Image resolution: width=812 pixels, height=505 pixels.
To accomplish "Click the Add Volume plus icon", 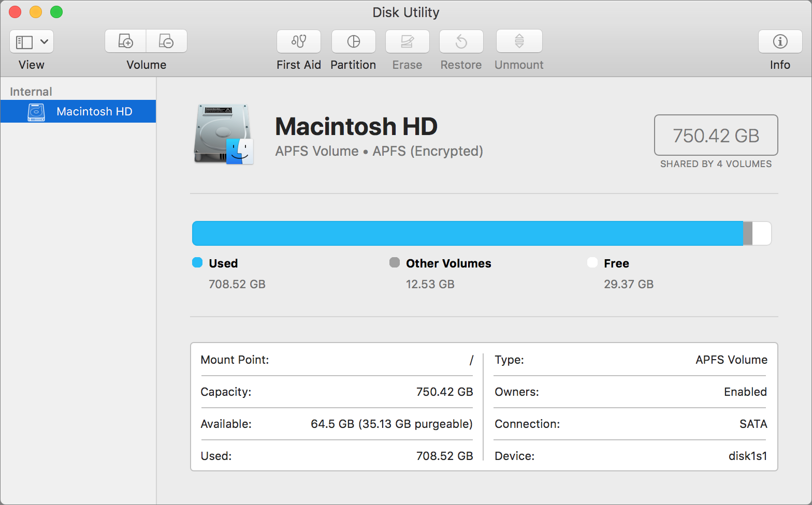I will coord(126,41).
